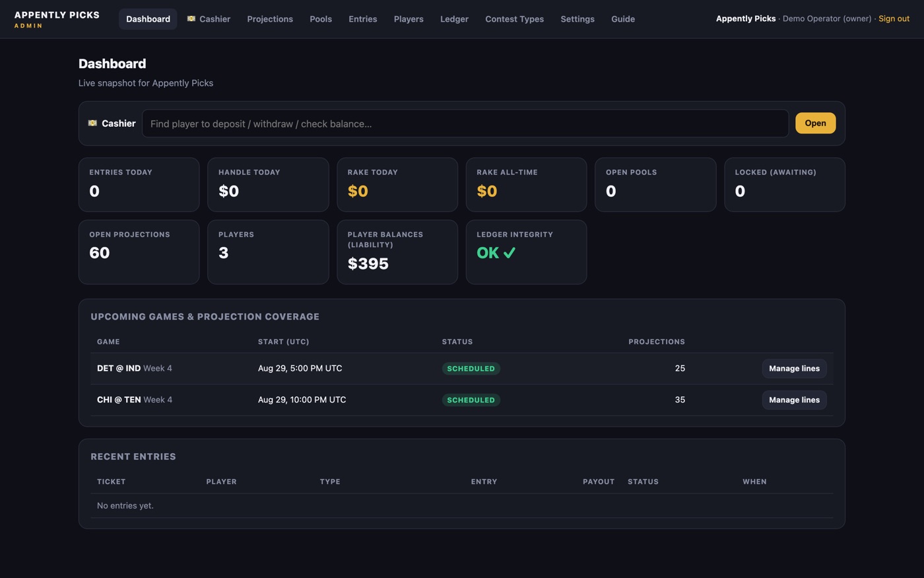Click the Recent Entries heading
Image resolution: width=924 pixels, height=578 pixels.
pyautogui.click(x=133, y=456)
